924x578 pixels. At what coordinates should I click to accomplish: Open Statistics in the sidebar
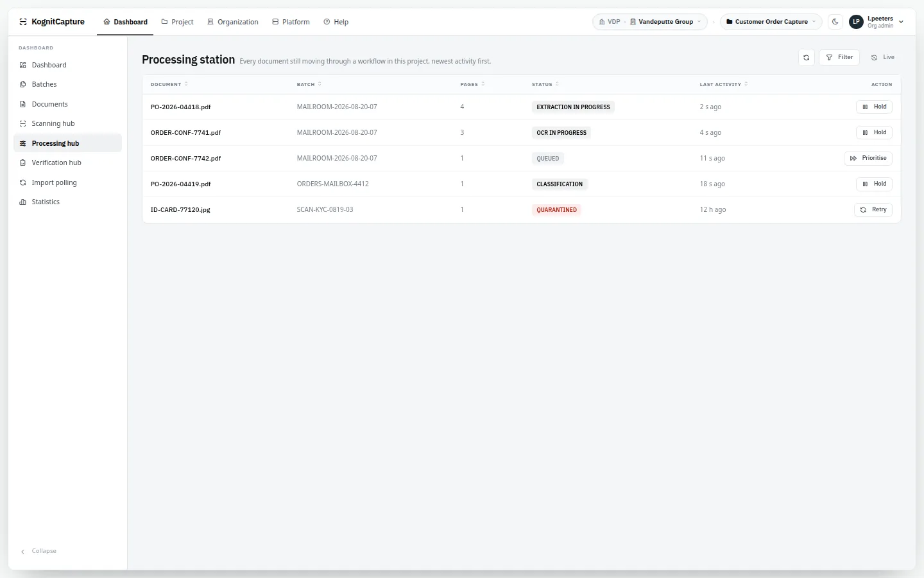tap(67, 202)
